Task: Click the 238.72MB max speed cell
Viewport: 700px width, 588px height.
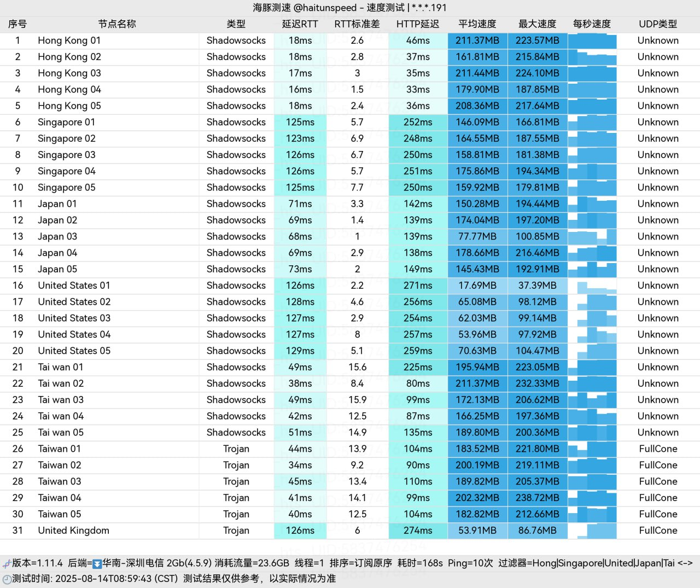Action: (537, 498)
